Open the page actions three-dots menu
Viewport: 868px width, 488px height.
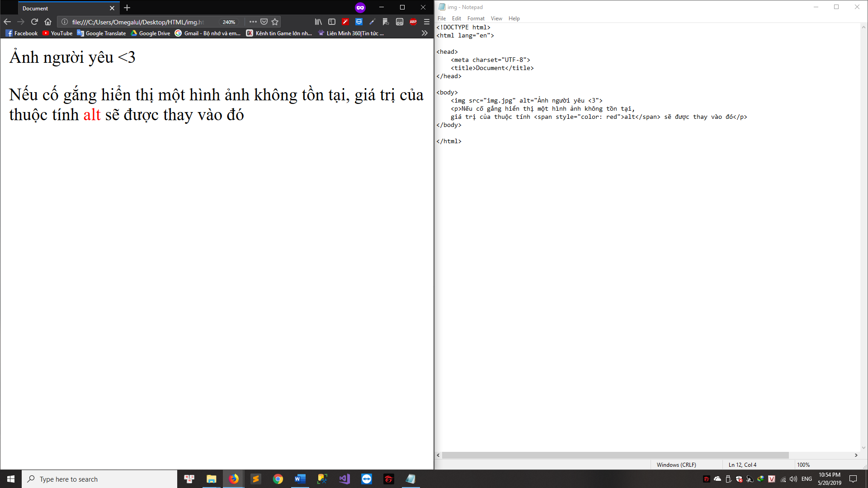(x=253, y=22)
